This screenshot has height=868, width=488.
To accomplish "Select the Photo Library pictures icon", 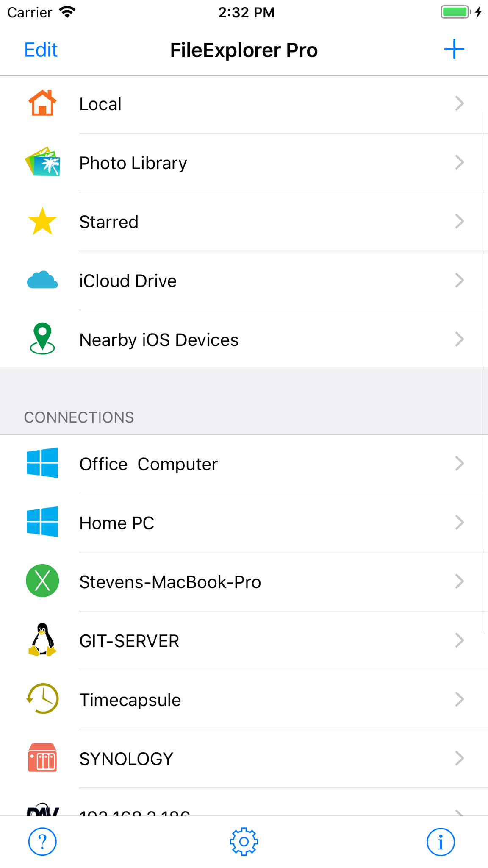I will coord(42,162).
